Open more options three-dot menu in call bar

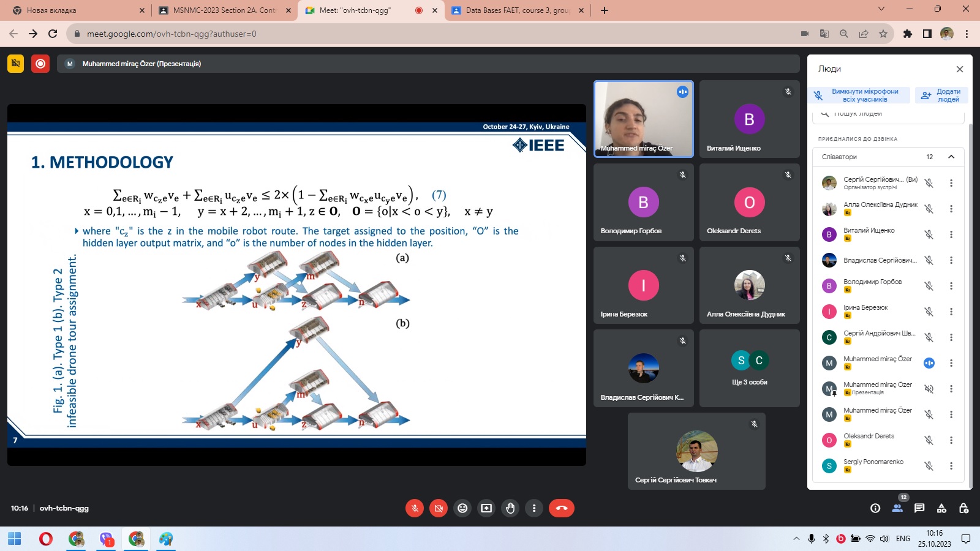tap(534, 508)
